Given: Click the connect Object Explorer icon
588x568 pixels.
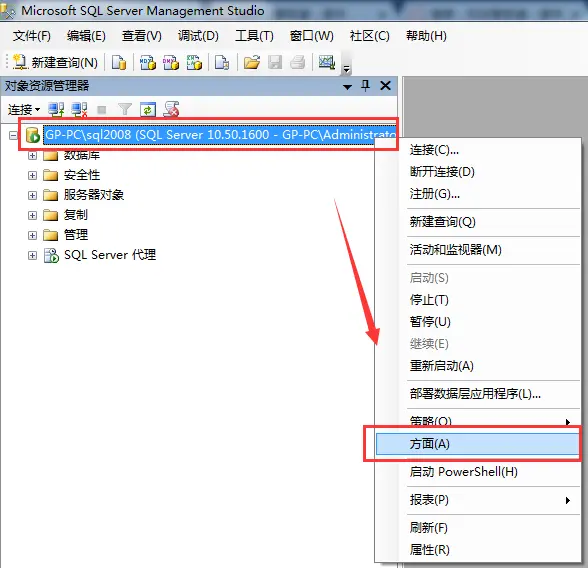Looking at the screenshot, I should pyautogui.click(x=56, y=109).
